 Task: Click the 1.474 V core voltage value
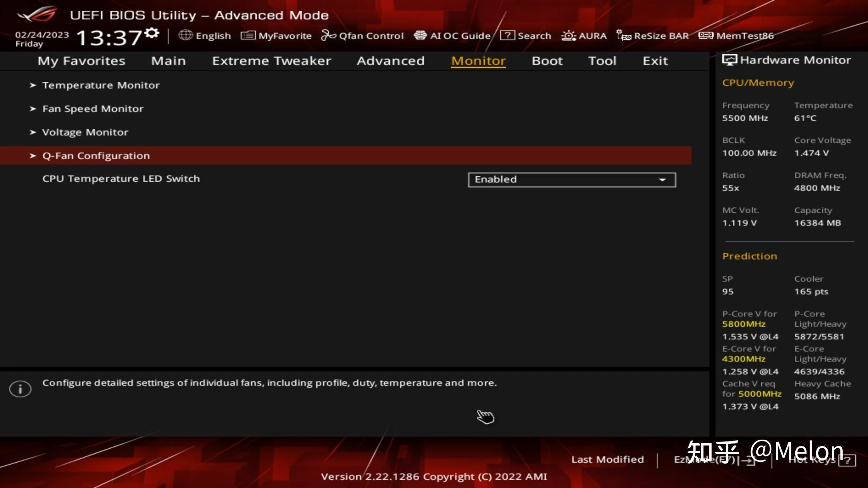pos(811,153)
